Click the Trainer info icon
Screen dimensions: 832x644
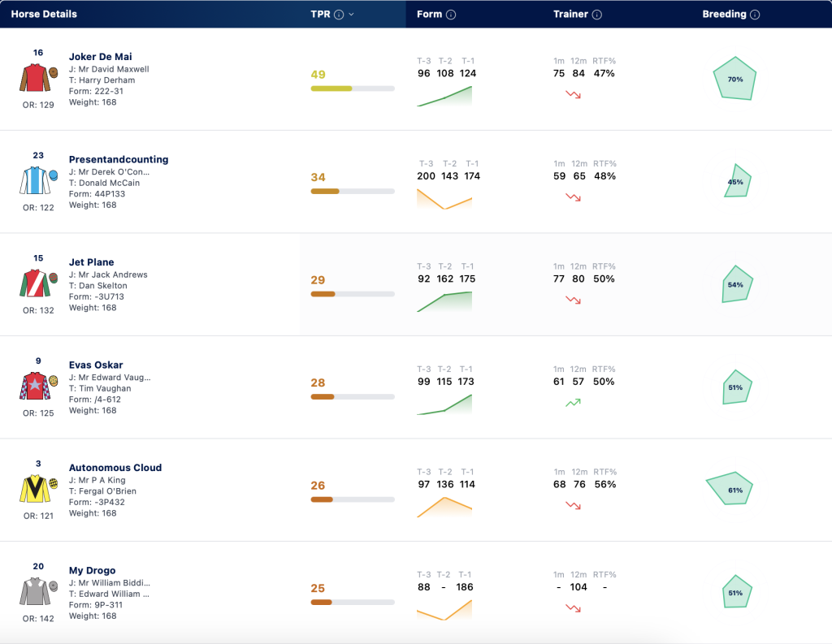click(x=596, y=15)
